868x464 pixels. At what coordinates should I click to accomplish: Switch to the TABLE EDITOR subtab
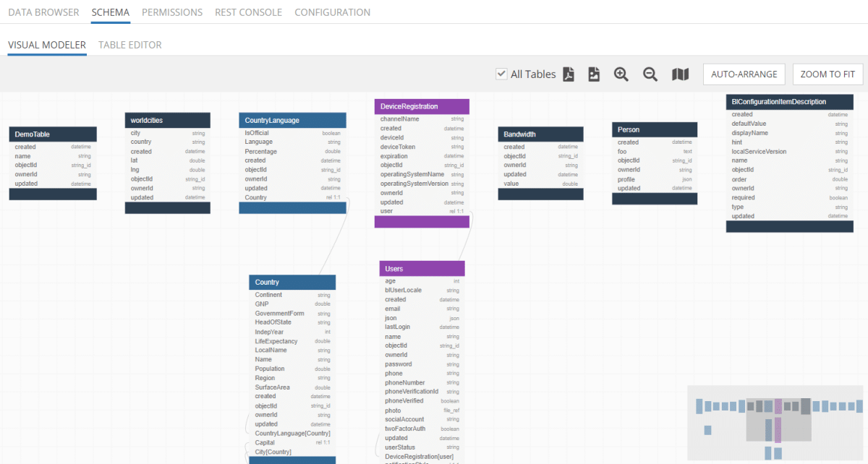pyautogui.click(x=130, y=45)
